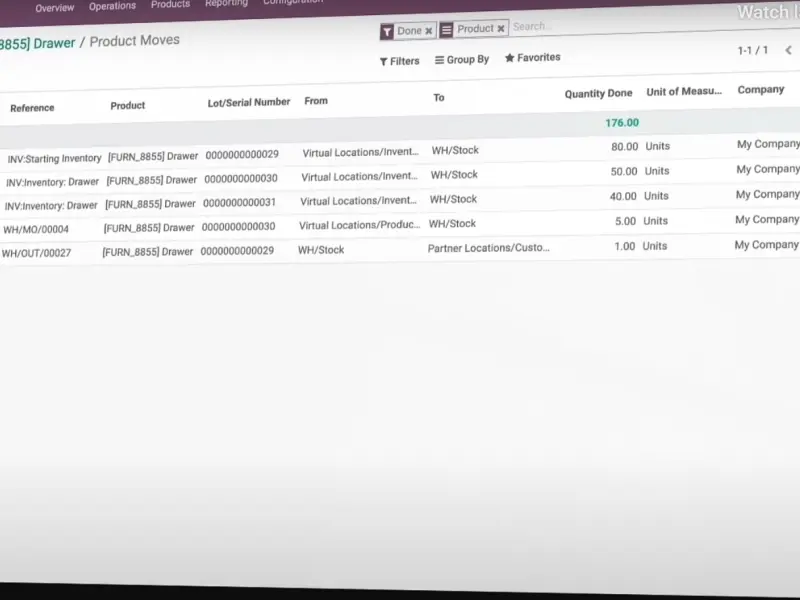Viewport: 800px width, 600px height.
Task: Click the group icon on Product facet
Action: [x=447, y=30]
